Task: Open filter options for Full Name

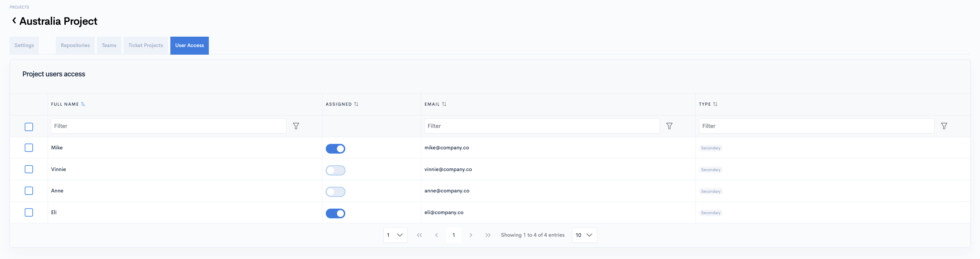Action: click(x=296, y=126)
